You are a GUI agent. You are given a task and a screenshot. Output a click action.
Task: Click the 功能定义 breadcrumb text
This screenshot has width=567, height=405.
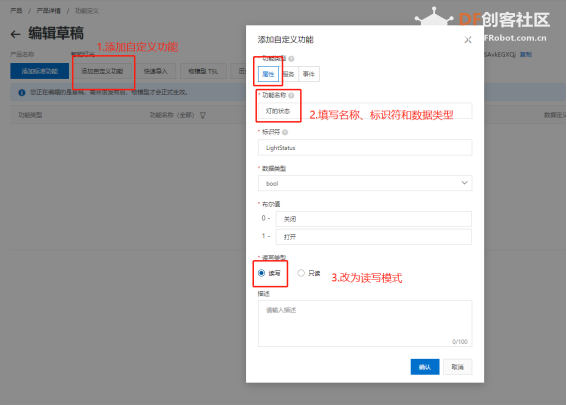pos(87,11)
